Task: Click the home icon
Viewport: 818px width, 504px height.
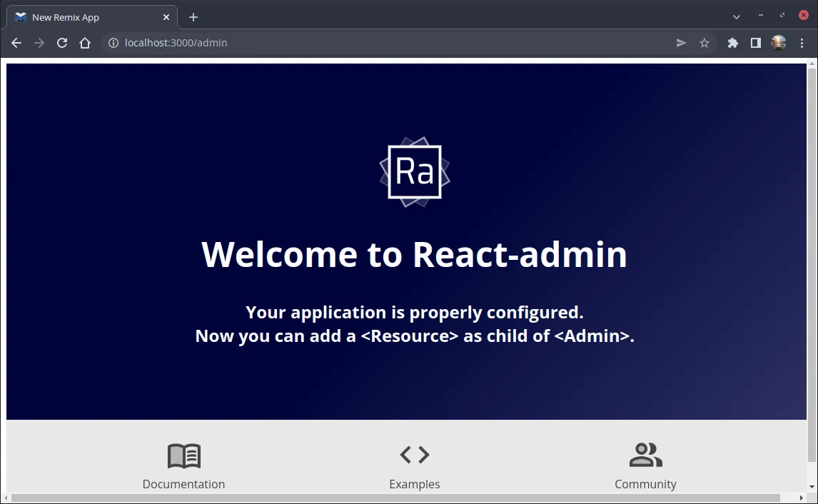Action: 85,43
